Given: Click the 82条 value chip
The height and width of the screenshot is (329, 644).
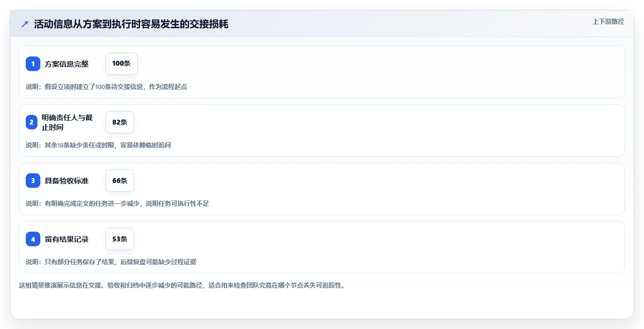Looking at the screenshot, I should [120, 122].
